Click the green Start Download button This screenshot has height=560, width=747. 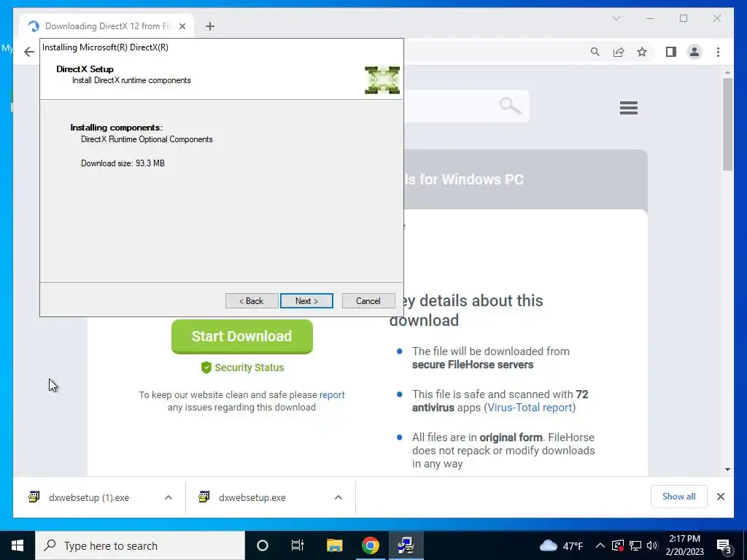(242, 336)
